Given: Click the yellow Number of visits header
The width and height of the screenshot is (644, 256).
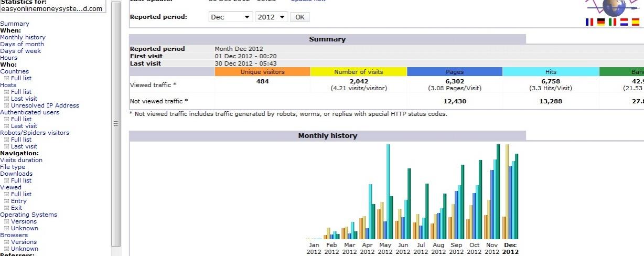Looking at the screenshot, I should pos(359,72).
